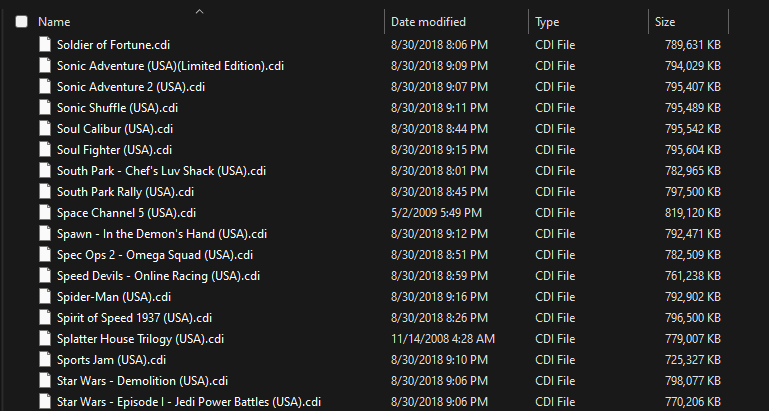Click the Spider-Man (USA).cdi file icon
This screenshot has width=769, height=411.
click(45, 297)
